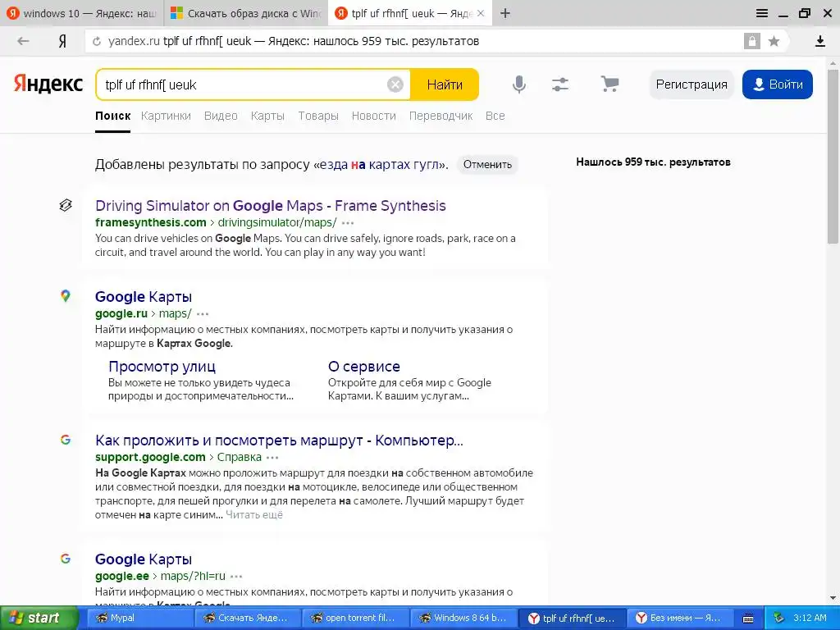The height and width of the screenshot is (630, 840).
Task: Switch to Windows 8 64 b... taskbar window
Action: (463, 618)
